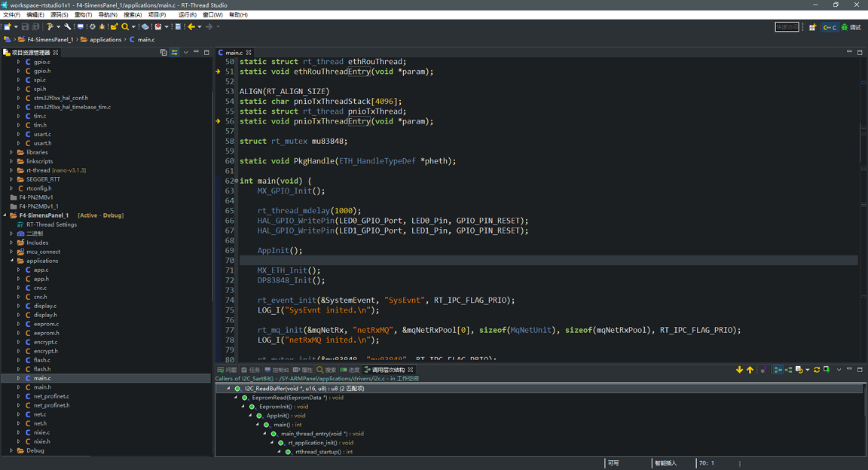This screenshot has height=470, width=868.
Task: Expand the SEGGER_RTT folder
Action: pyautogui.click(x=11, y=179)
